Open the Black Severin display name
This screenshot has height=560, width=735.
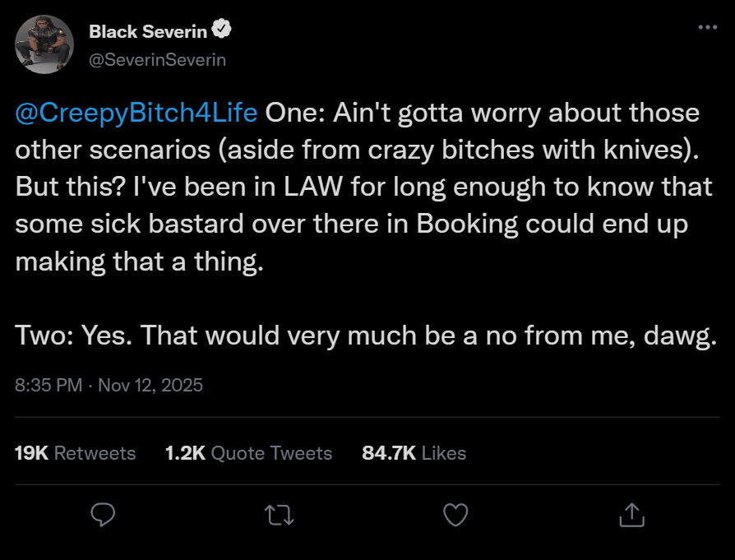[148, 32]
